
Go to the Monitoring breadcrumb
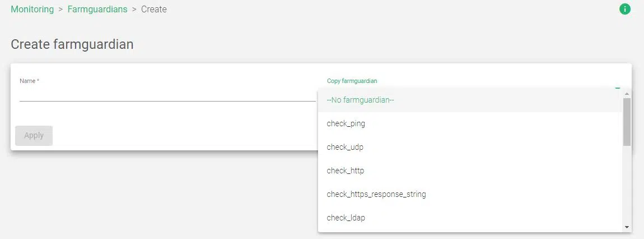pos(32,9)
